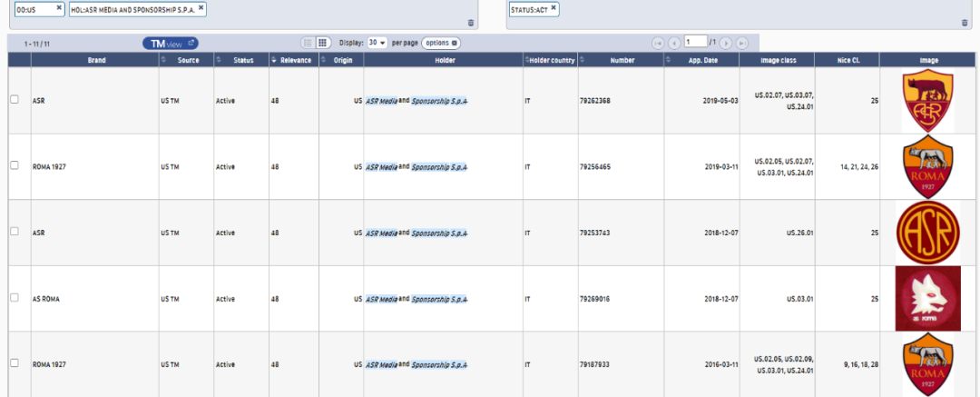Open ROMA 1927 shield image for 79187933
Image resolution: width=980 pixels, height=397 pixels.
pos(927,364)
